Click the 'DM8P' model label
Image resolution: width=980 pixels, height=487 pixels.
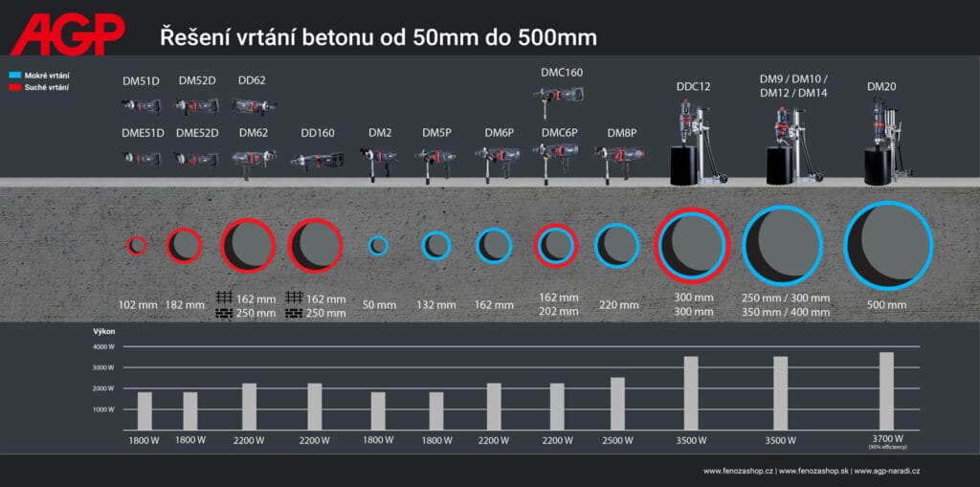coord(622,133)
